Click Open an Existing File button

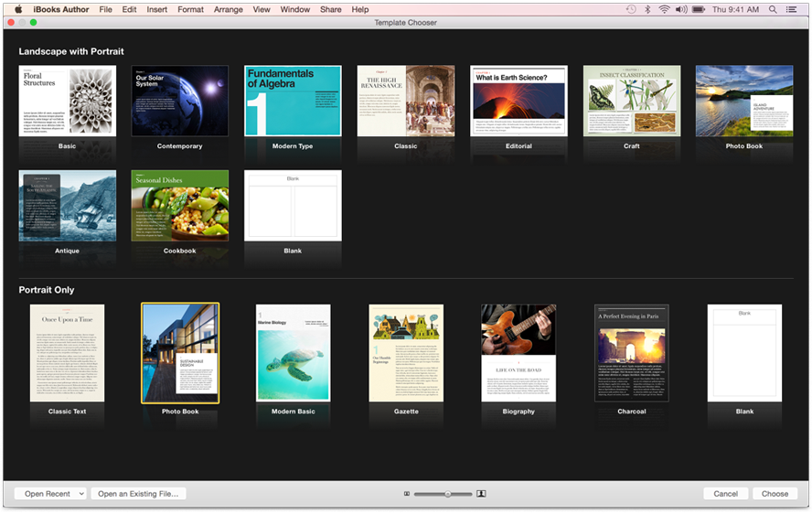(139, 494)
